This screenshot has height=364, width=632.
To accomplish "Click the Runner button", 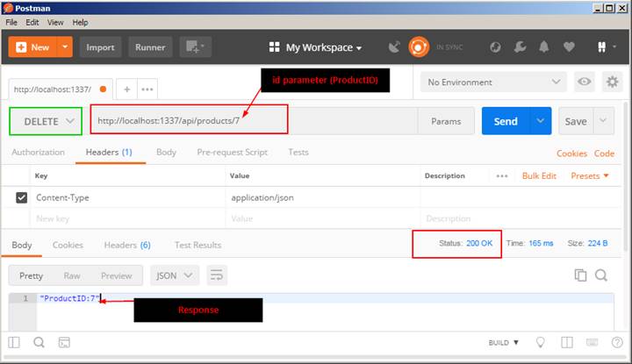I will point(150,47).
